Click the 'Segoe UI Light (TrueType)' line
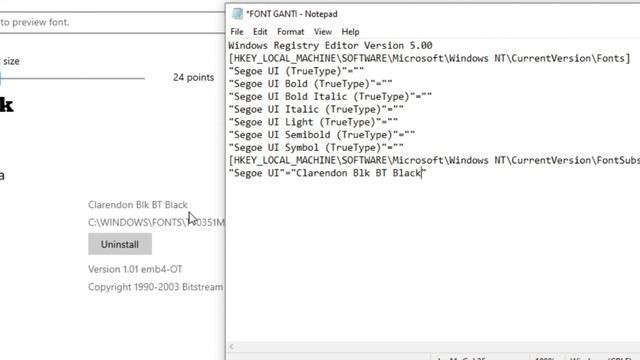Viewport: 640px width, 360px height. coord(313,122)
